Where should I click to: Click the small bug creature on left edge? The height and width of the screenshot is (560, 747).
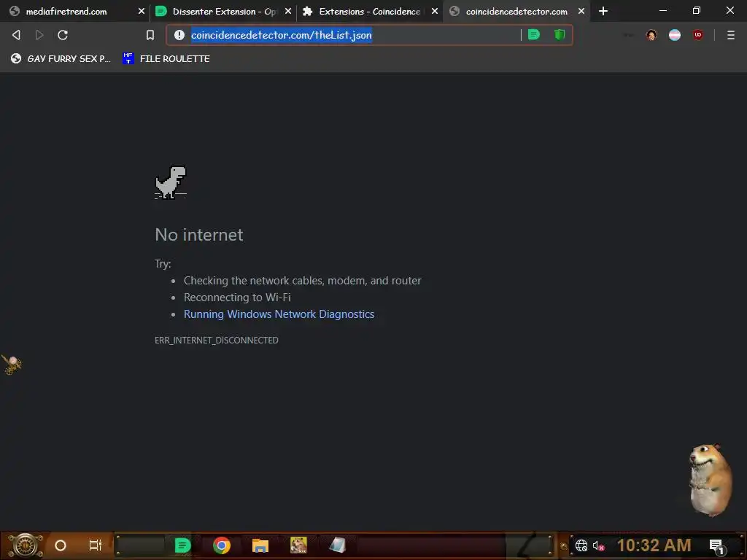pos(12,365)
